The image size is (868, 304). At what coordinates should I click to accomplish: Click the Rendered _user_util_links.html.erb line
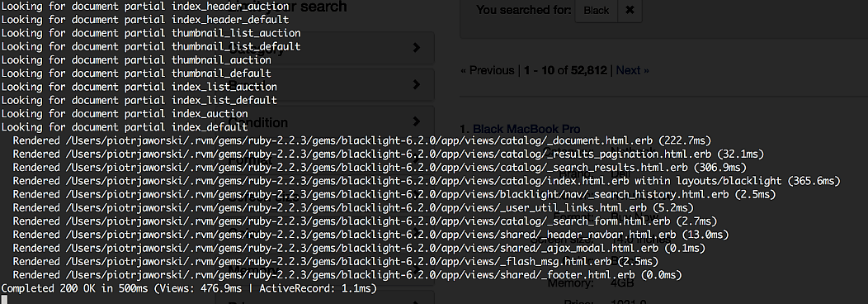point(353,207)
